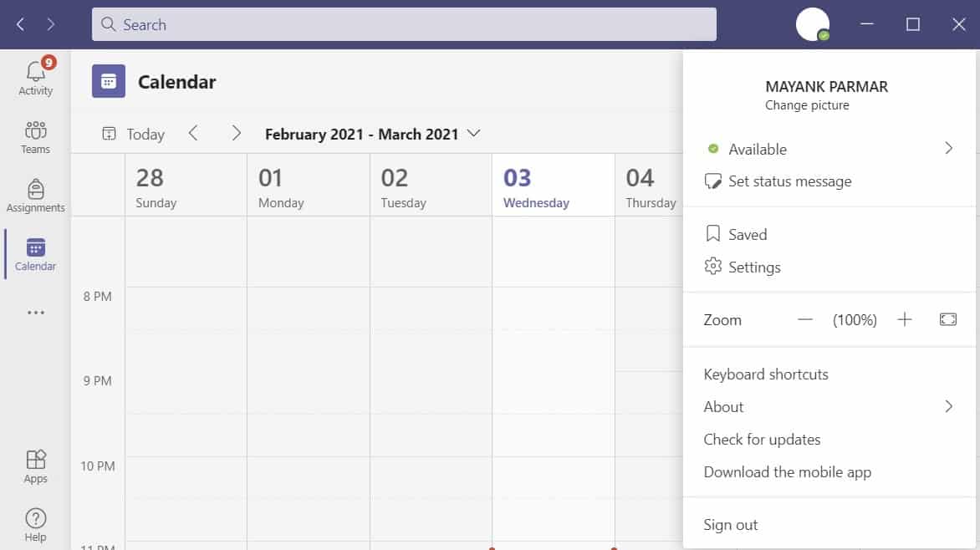This screenshot has width=980, height=550.
Task: Zoom out with minus button
Action: pyautogui.click(x=804, y=319)
